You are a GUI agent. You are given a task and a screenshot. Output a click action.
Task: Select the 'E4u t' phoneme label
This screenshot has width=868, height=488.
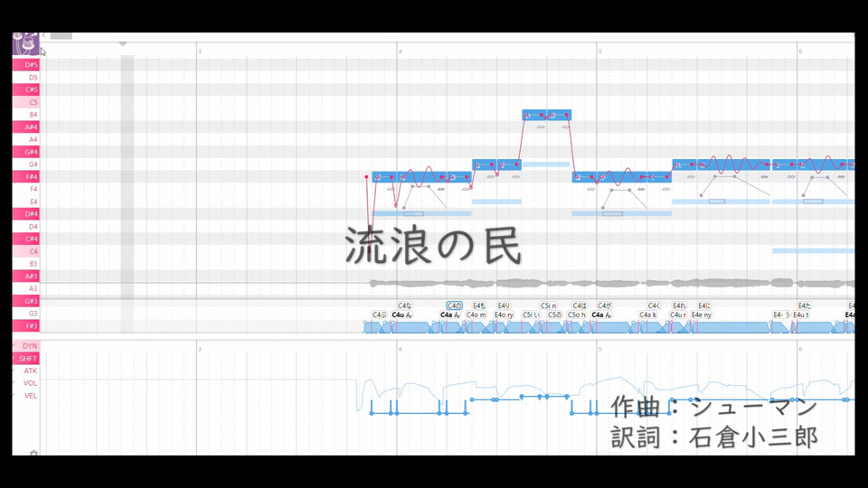[x=801, y=314]
